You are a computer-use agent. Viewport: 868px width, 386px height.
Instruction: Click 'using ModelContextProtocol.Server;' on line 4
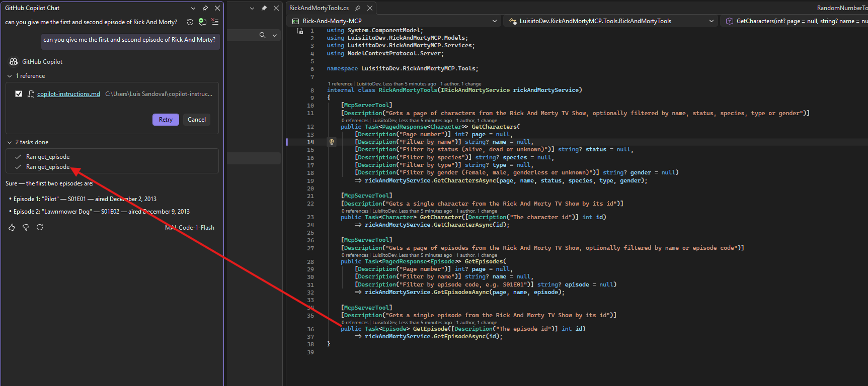point(385,53)
